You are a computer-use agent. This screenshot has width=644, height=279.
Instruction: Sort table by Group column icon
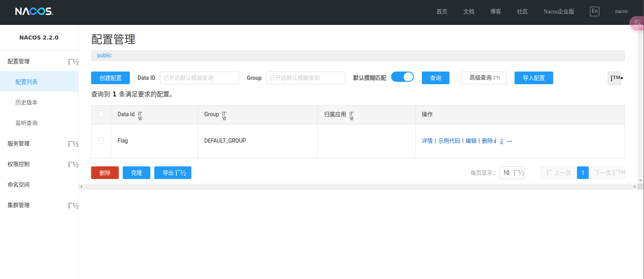(x=224, y=116)
